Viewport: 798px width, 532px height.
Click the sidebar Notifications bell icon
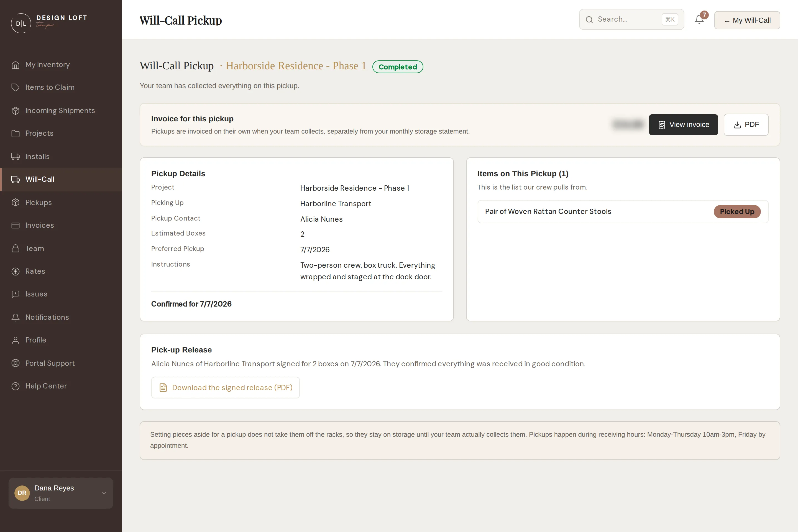[15, 317]
